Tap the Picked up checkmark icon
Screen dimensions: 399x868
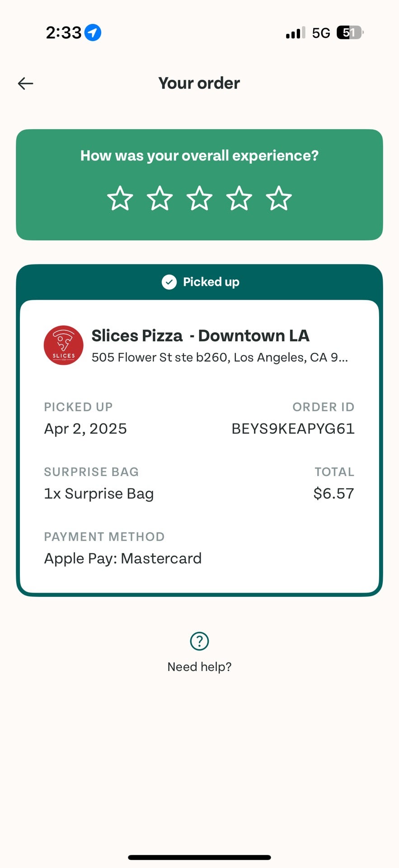pos(169,282)
